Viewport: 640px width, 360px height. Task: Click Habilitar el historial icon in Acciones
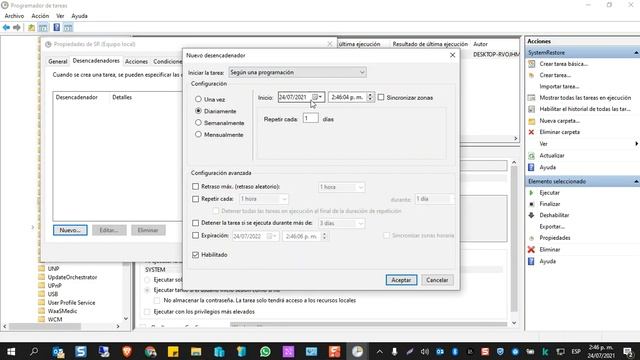531,109
